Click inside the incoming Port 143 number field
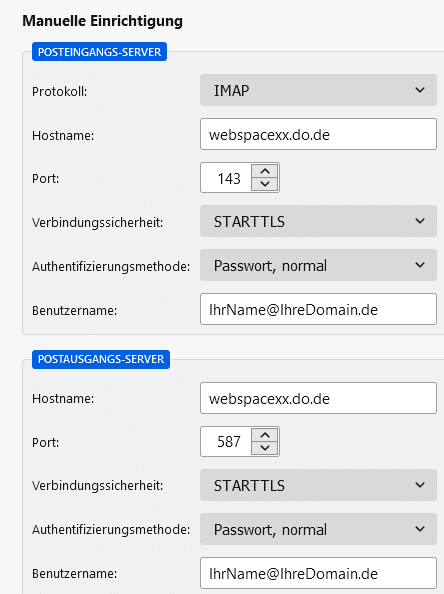Image resolution: width=444 pixels, height=594 pixels. 227,178
